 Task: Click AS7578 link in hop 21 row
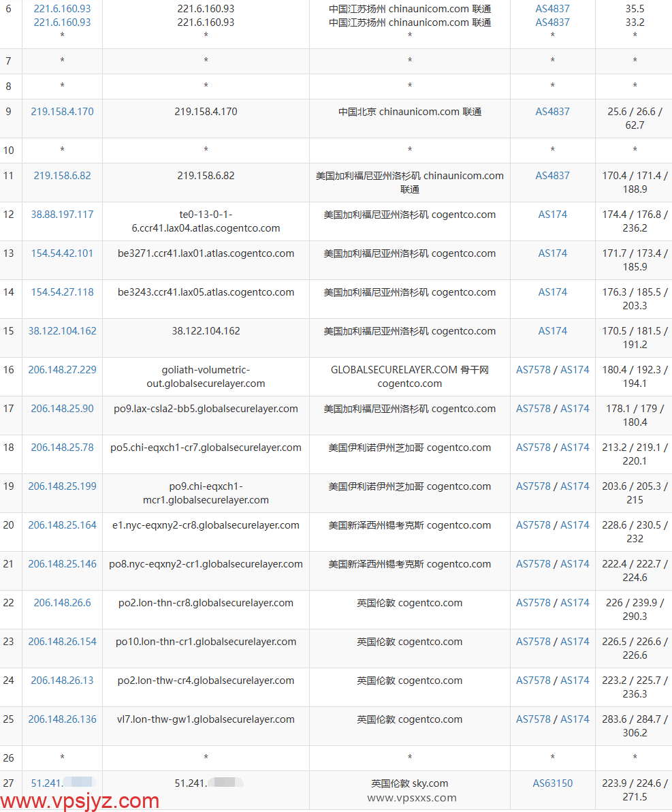coord(533,565)
